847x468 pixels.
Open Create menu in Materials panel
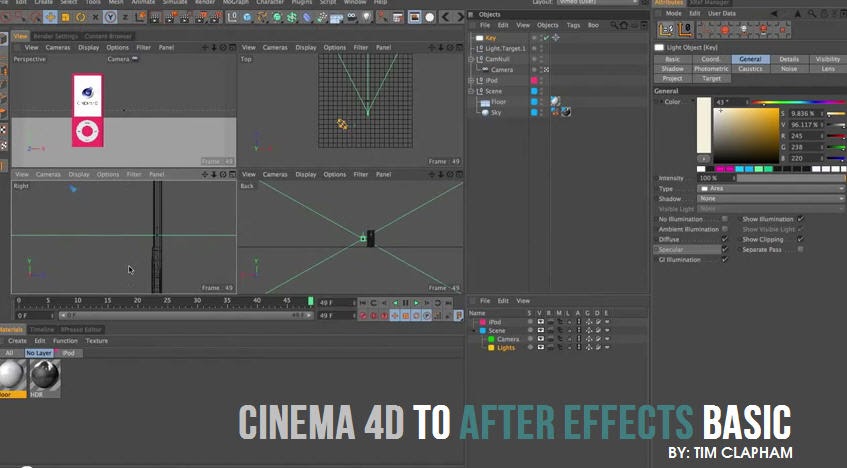click(17, 341)
